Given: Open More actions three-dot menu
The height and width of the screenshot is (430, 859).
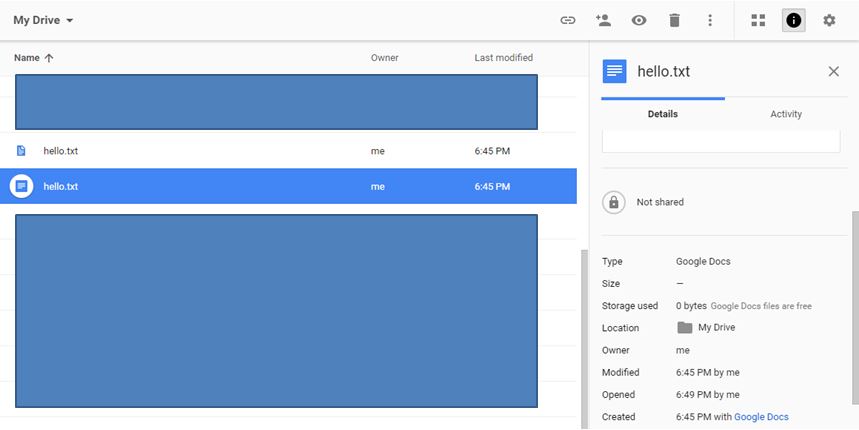Looking at the screenshot, I should pos(710,20).
